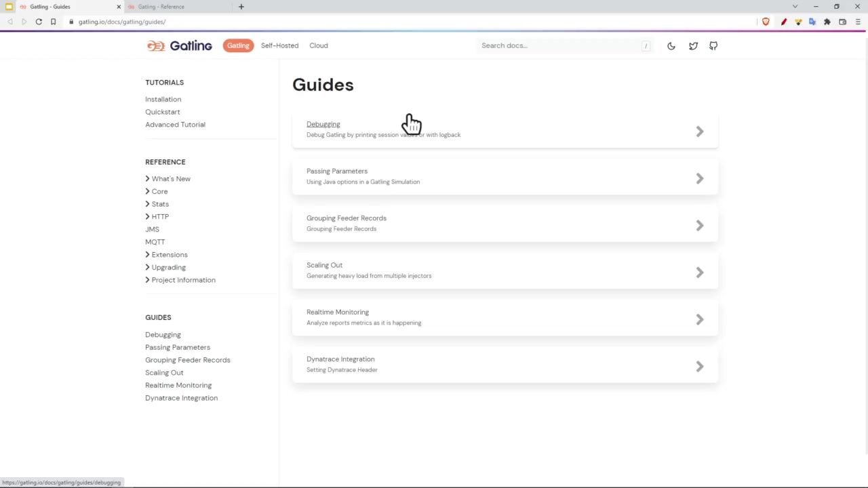Click the Gatling logo in the header

tap(180, 45)
